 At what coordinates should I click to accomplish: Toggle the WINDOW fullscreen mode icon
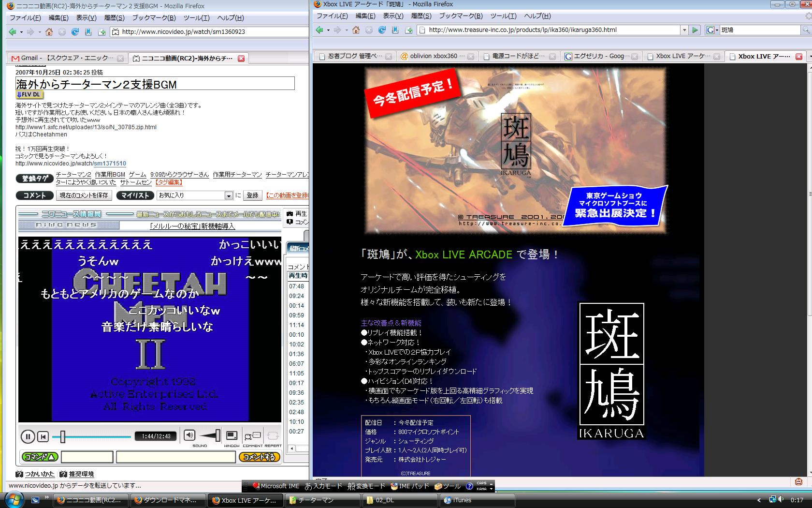point(232,435)
